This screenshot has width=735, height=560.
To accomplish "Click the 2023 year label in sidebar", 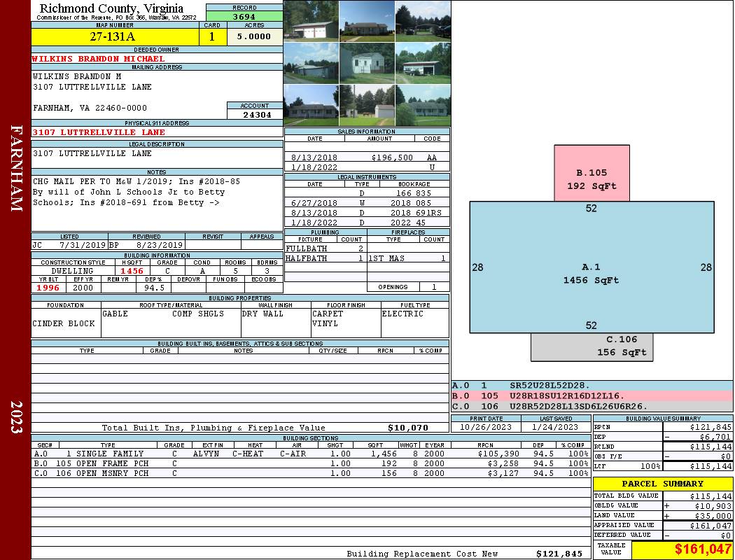I will click(x=16, y=417).
